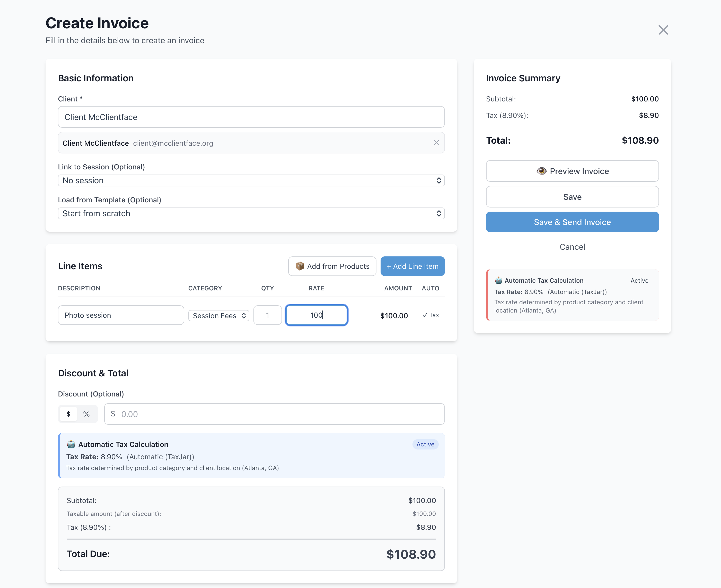Select percent discount type
The height and width of the screenshot is (588, 721).
[86, 414]
